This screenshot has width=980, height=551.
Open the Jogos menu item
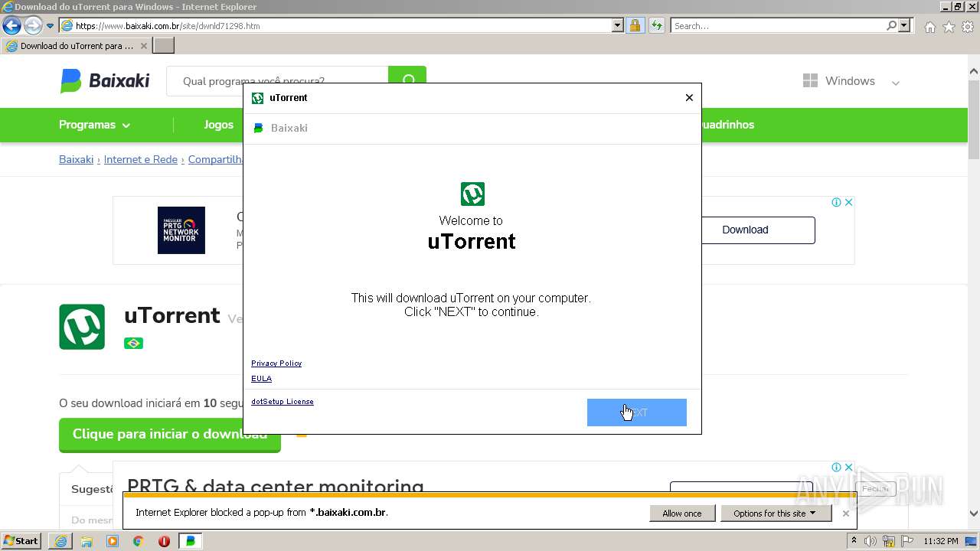[218, 125]
